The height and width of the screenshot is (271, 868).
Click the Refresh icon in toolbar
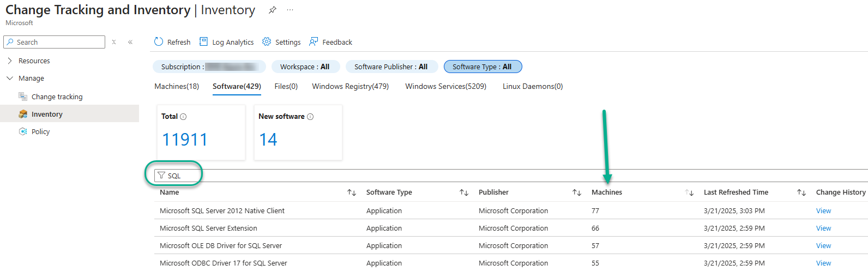point(159,42)
